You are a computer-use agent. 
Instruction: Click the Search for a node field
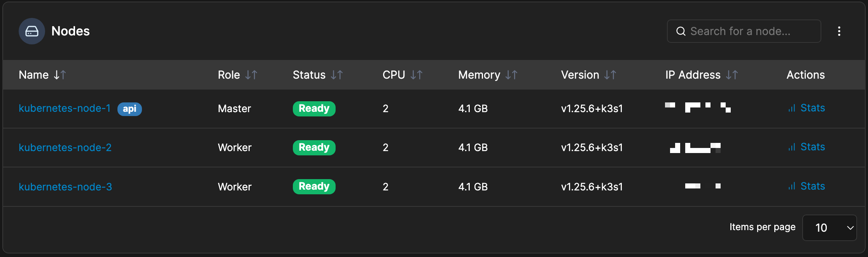(739, 31)
